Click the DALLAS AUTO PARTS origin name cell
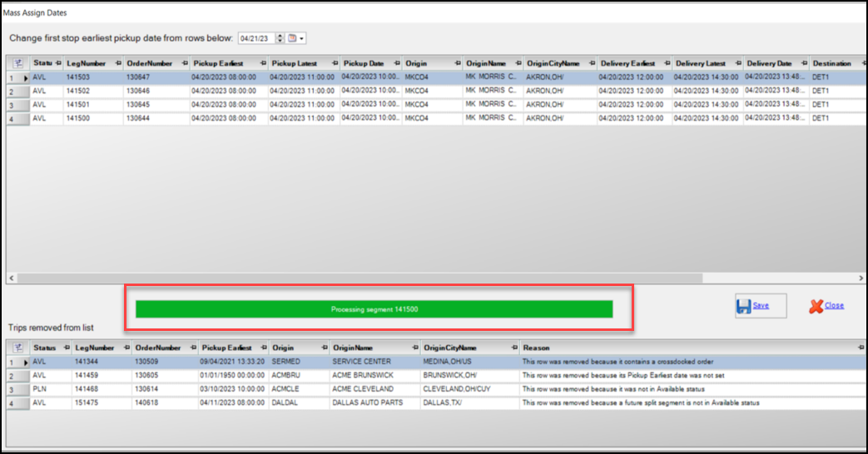The height and width of the screenshot is (454, 868). pyautogui.click(x=374, y=403)
